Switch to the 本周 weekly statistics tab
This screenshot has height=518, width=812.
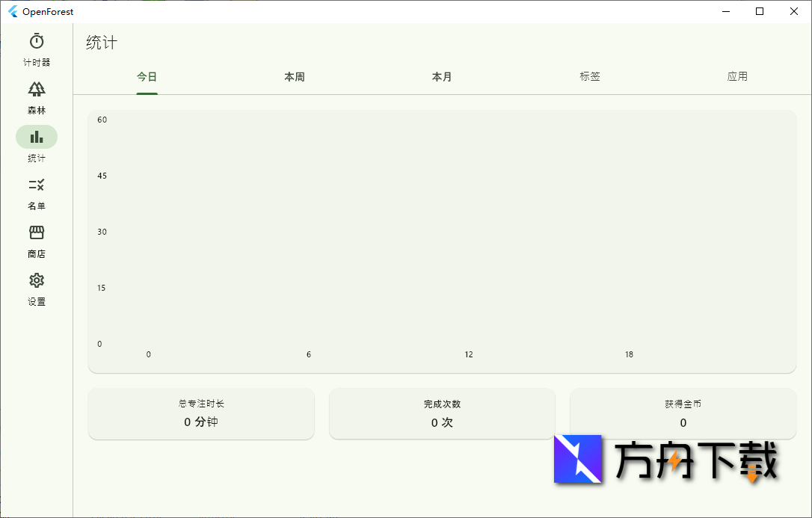tap(294, 76)
